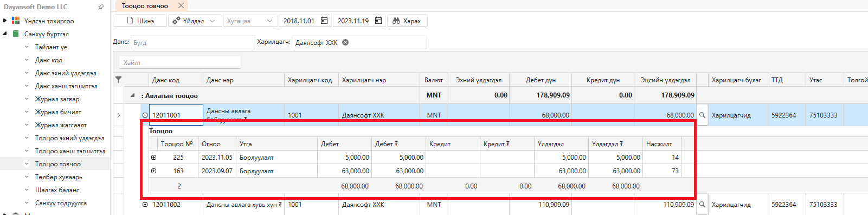
Task: Close the Тооцоо товчоо tab
Action: [x=181, y=5]
